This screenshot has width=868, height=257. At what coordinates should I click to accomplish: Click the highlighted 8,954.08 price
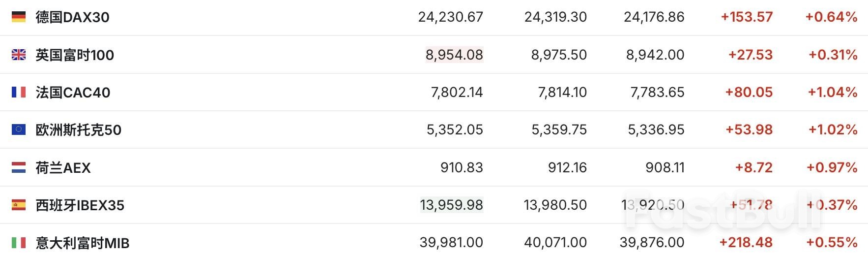click(454, 55)
